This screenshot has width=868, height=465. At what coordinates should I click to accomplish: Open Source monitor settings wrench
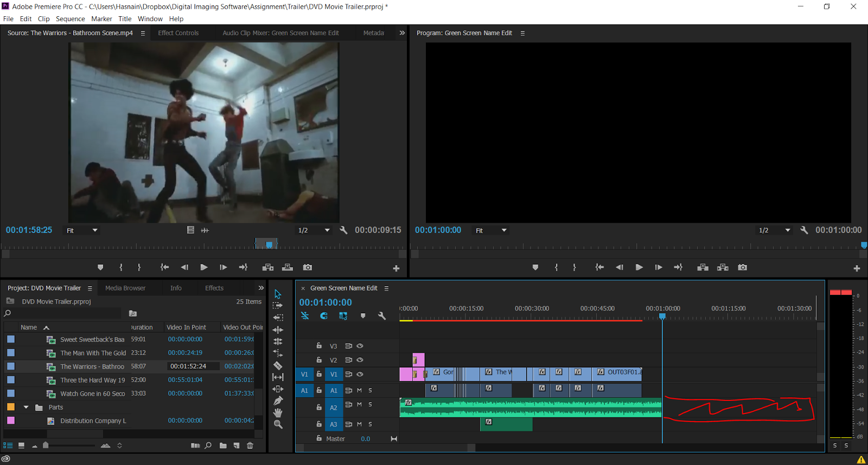tap(343, 230)
